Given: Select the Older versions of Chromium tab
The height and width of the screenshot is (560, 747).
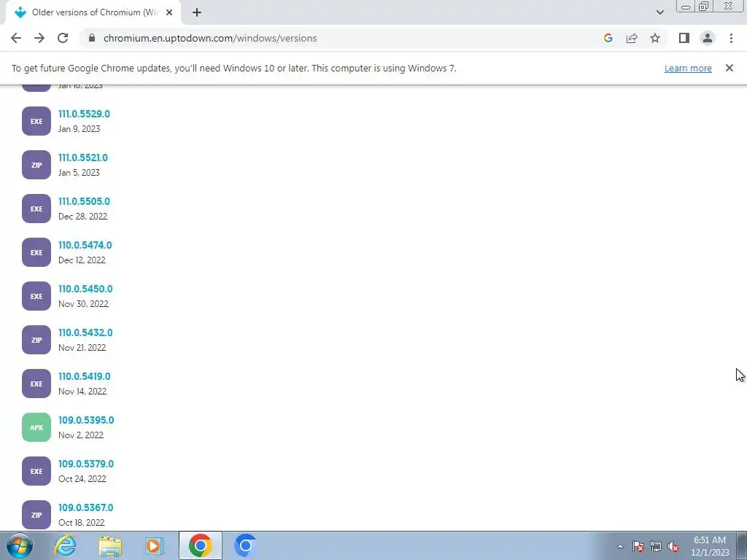Looking at the screenshot, I should (x=93, y=12).
